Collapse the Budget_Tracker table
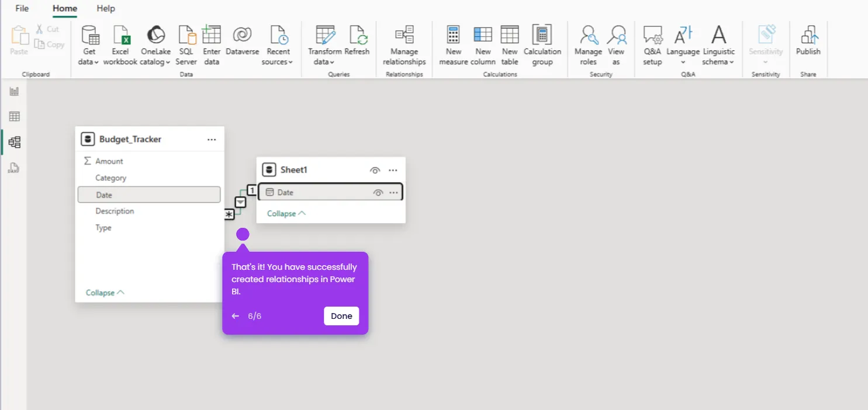This screenshot has width=868, height=410. point(105,293)
